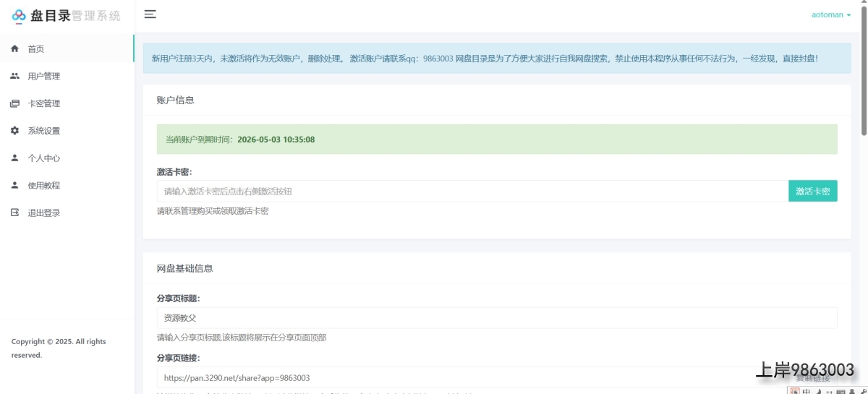Viewport: 868px width, 394px height.
Task: Click the 系统设置 gear icon
Action: coord(14,131)
